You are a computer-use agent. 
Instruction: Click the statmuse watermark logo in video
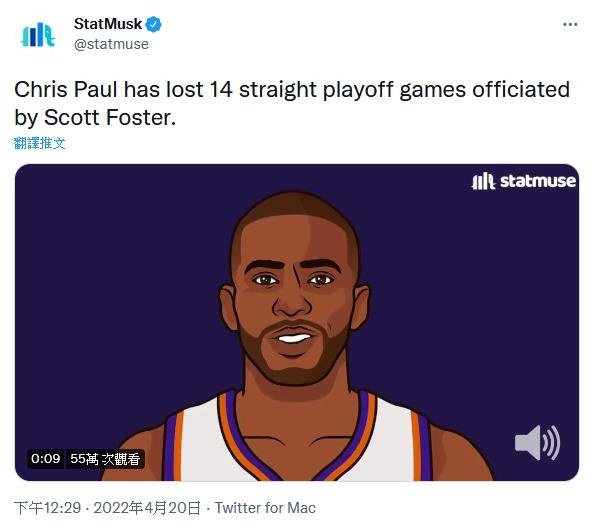[524, 181]
